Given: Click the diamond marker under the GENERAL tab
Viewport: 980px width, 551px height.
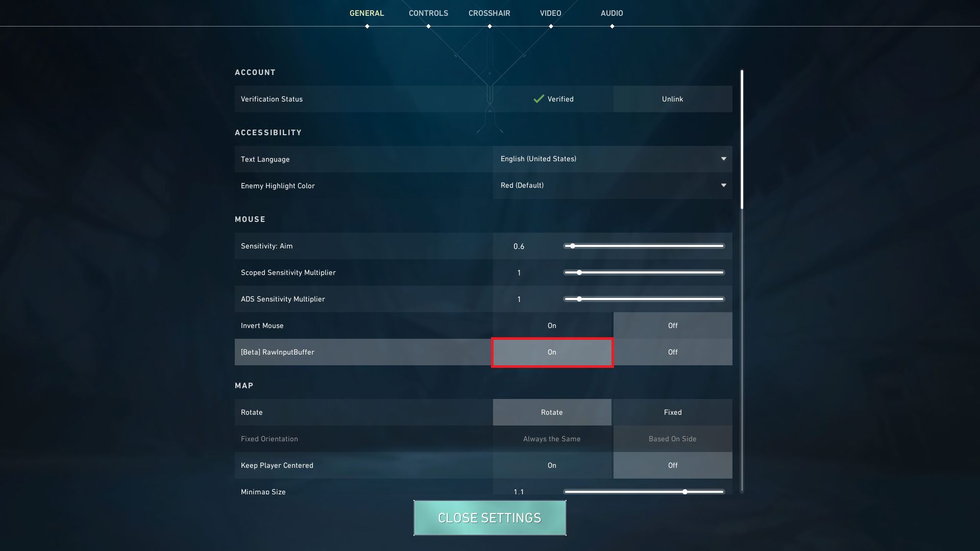Looking at the screenshot, I should pos(367,27).
